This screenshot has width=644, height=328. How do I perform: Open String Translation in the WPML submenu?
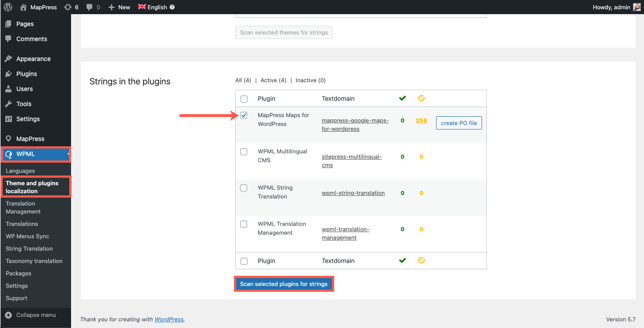pyautogui.click(x=29, y=248)
